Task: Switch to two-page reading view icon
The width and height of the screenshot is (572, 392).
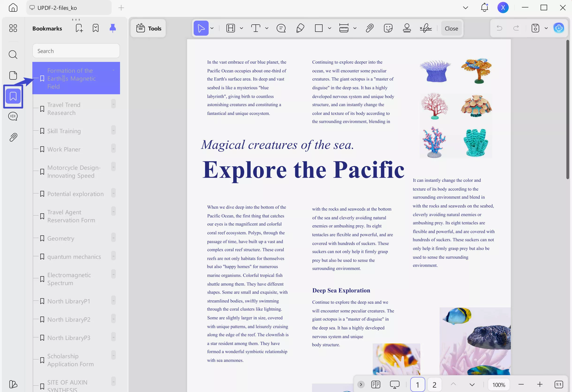Action: tap(376, 384)
